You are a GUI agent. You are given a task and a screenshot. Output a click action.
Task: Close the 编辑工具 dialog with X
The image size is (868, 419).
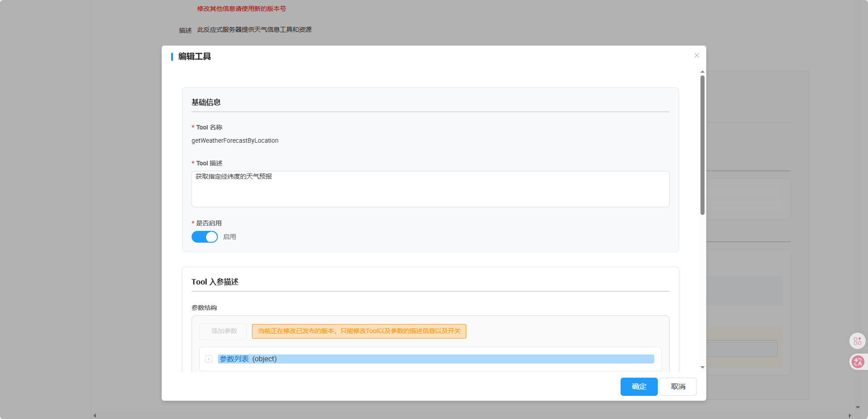[696, 55]
